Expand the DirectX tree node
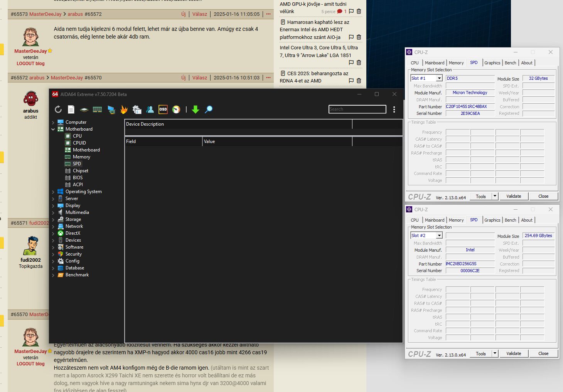This screenshot has height=392, width=563. 53,233
